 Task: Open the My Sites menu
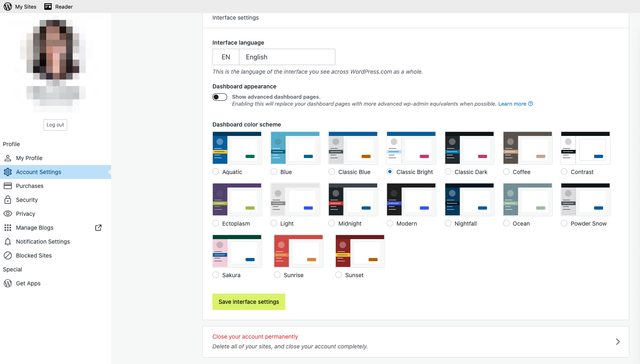pos(20,7)
